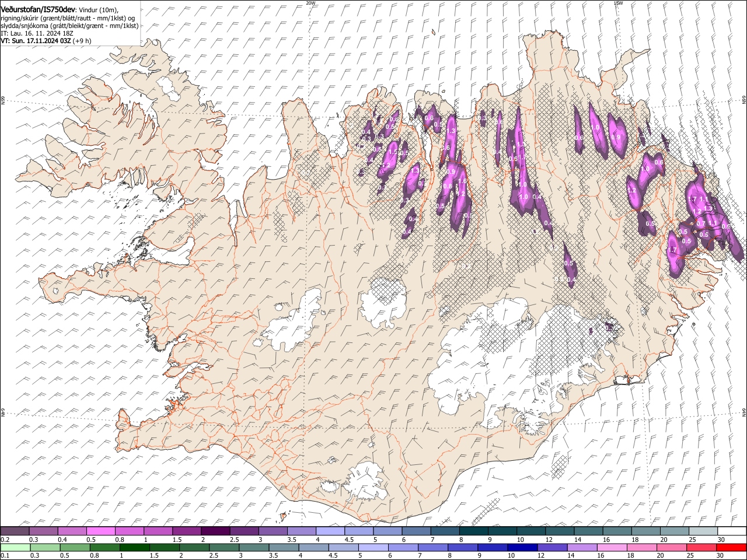Click the bright red 30+ swatch in bottom legend row
The height and width of the screenshot is (560, 747).
(731, 547)
